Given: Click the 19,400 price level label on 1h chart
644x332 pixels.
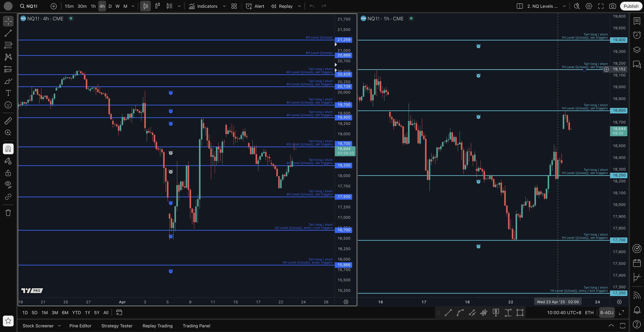Looking at the screenshot, I should point(619,40).
